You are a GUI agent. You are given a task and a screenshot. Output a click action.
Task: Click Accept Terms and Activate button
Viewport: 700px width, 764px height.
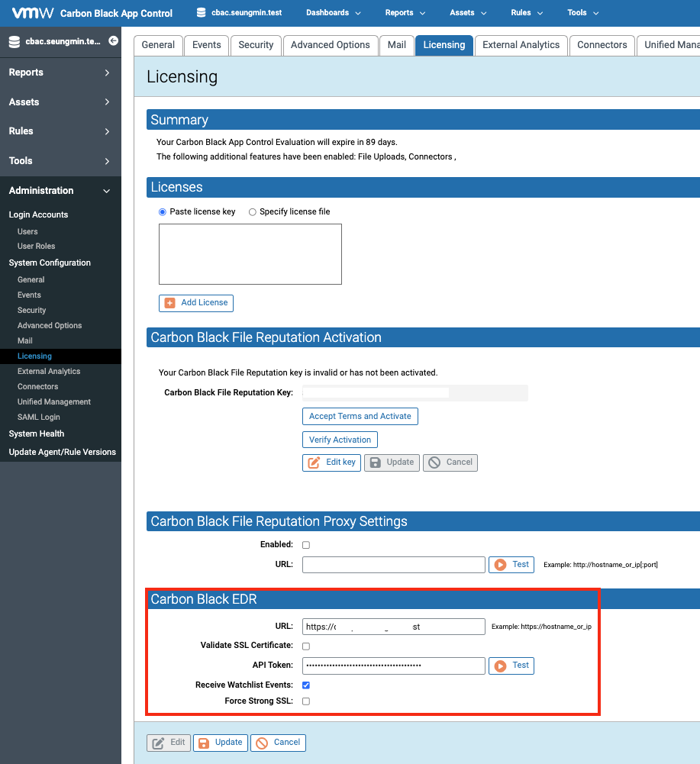pos(360,417)
